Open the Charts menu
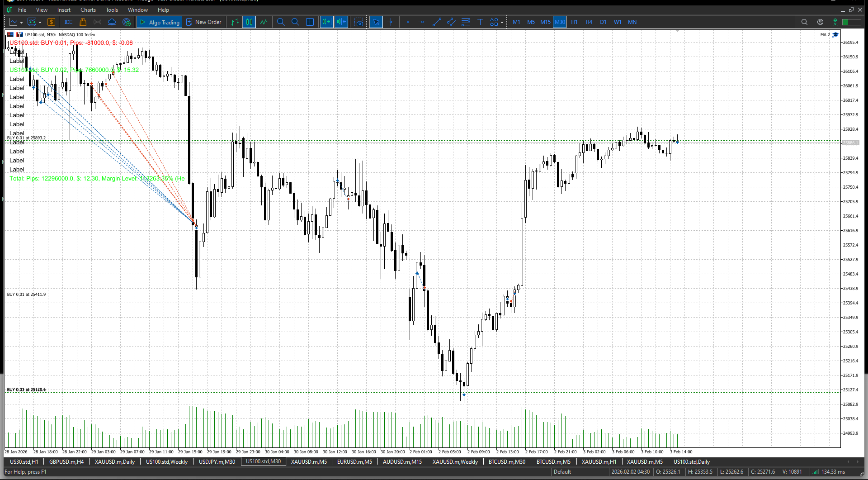 (x=88, y=10)
